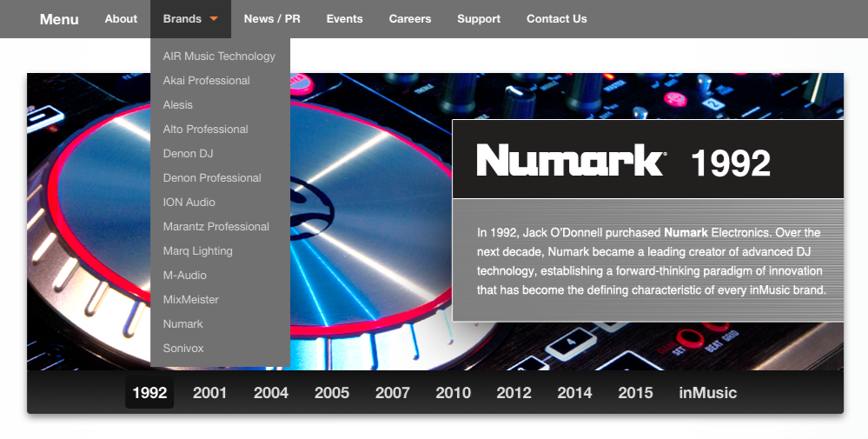The height and width of the screenshot is (439, 868).
Task: Switch to 2012 timeline entry
Action: point(514,393)
